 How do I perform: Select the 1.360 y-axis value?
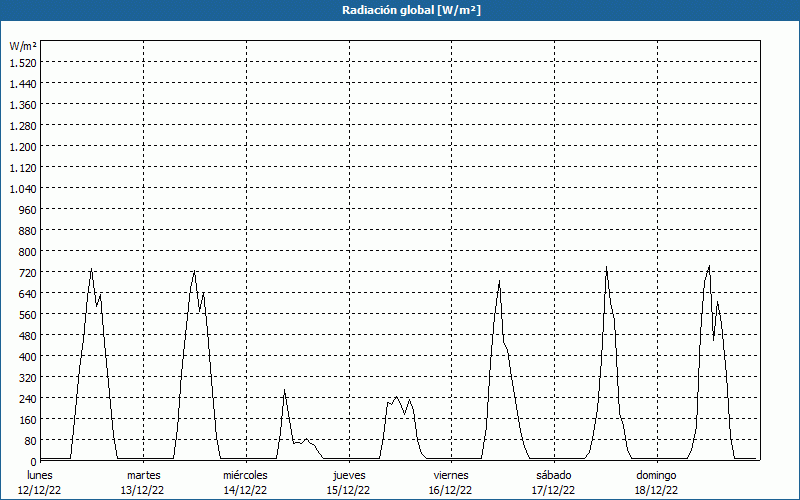[x=23, y=105]
